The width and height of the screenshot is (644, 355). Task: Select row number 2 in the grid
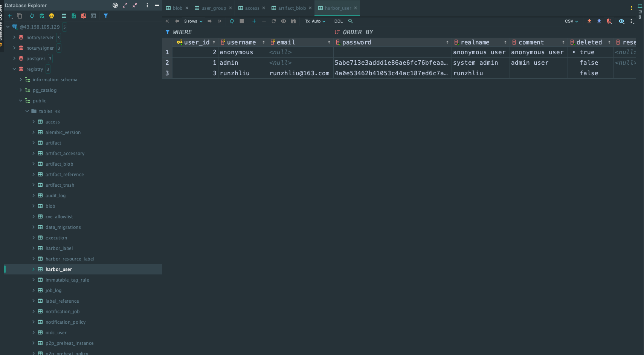pyautogui.click(x=167, y=62)
